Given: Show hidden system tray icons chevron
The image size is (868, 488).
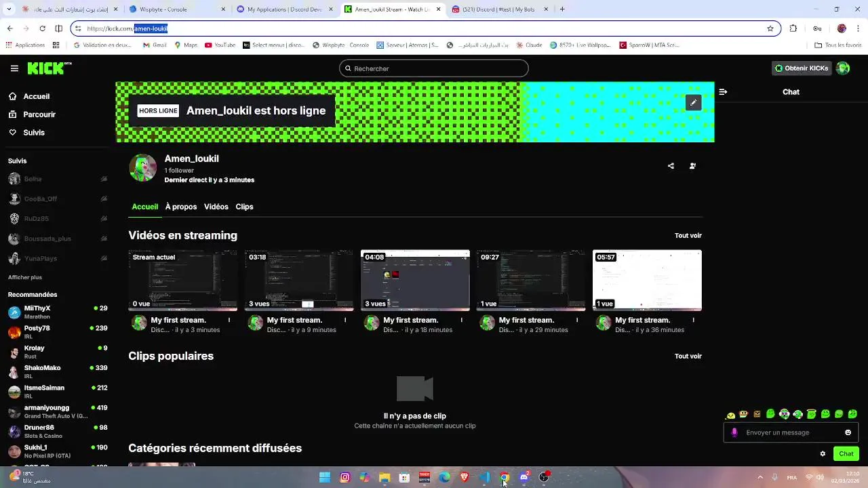Looking at the screenshot, I should tap(759, 477).
